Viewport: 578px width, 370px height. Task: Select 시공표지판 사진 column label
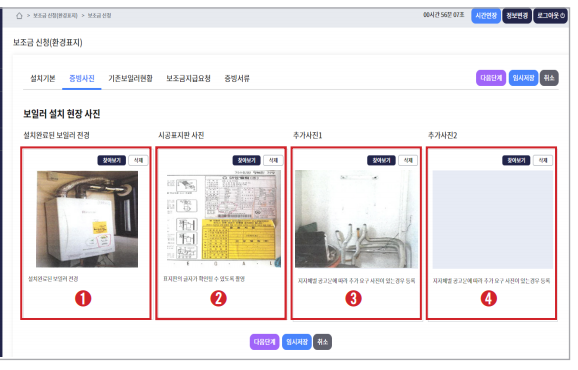pos(181,136)
